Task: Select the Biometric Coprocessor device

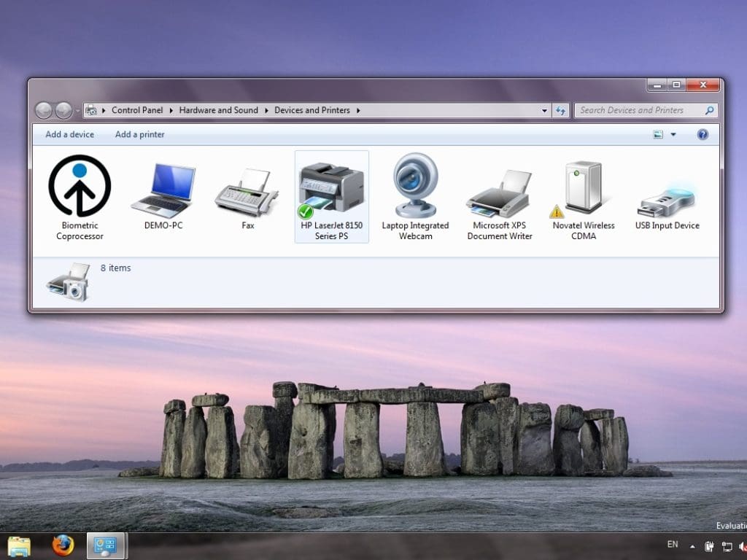Action: coord(79,190)
